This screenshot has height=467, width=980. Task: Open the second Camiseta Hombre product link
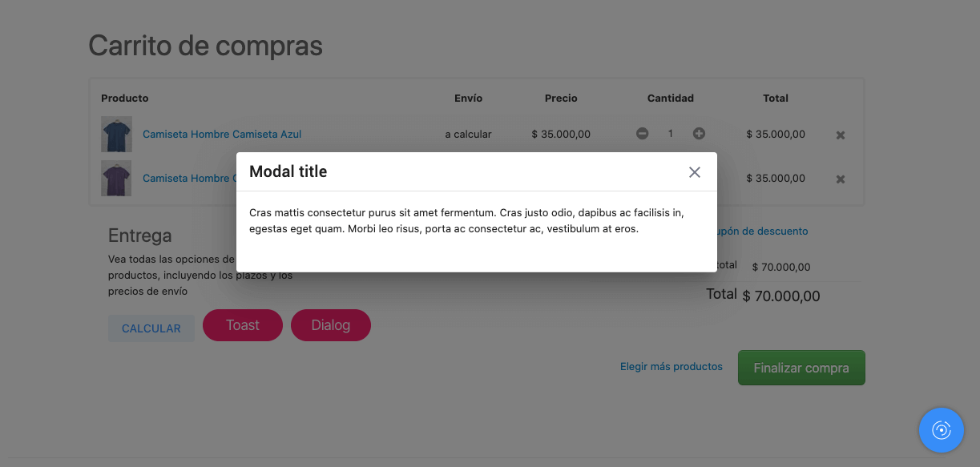(189, 179)
